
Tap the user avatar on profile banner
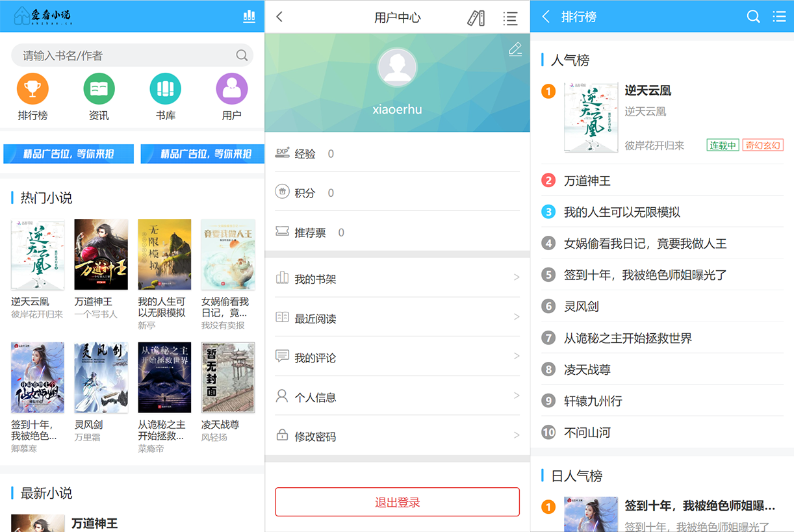(397, 67)
